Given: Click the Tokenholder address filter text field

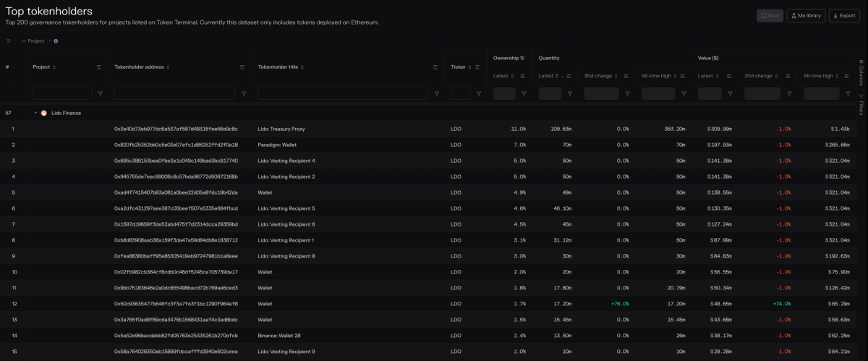Looking at the screenshot, I should (174, 93).
